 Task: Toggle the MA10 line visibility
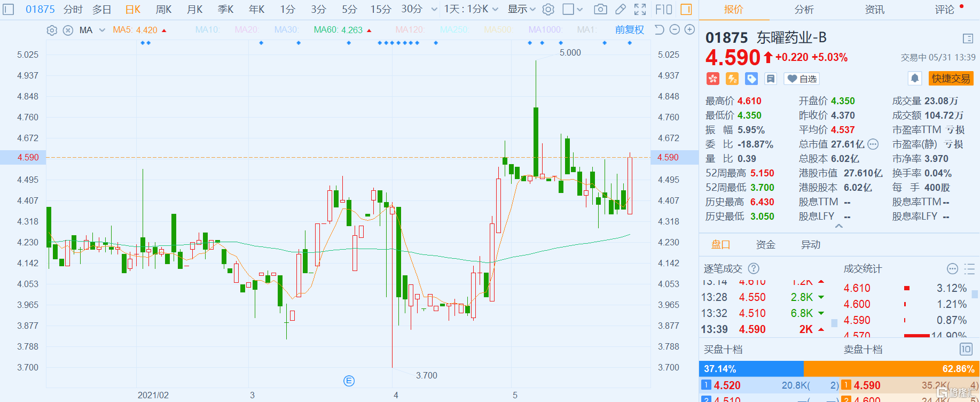(208, 30)
